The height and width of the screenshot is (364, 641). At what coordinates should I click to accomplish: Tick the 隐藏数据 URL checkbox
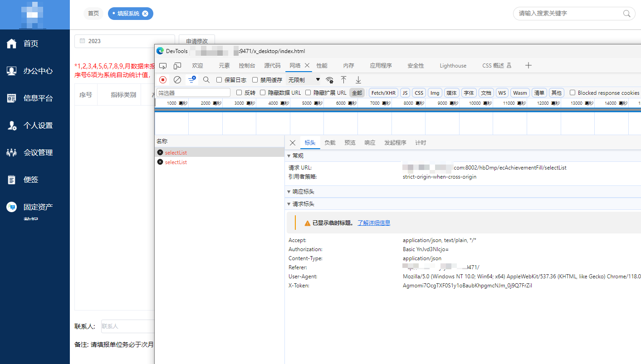(x=263, y=93)
